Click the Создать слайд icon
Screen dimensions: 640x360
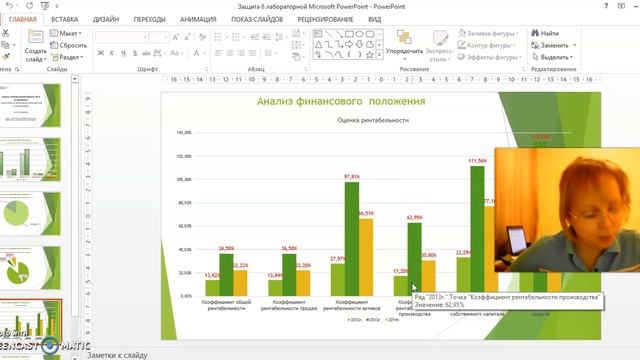click(x=36, y=37)
